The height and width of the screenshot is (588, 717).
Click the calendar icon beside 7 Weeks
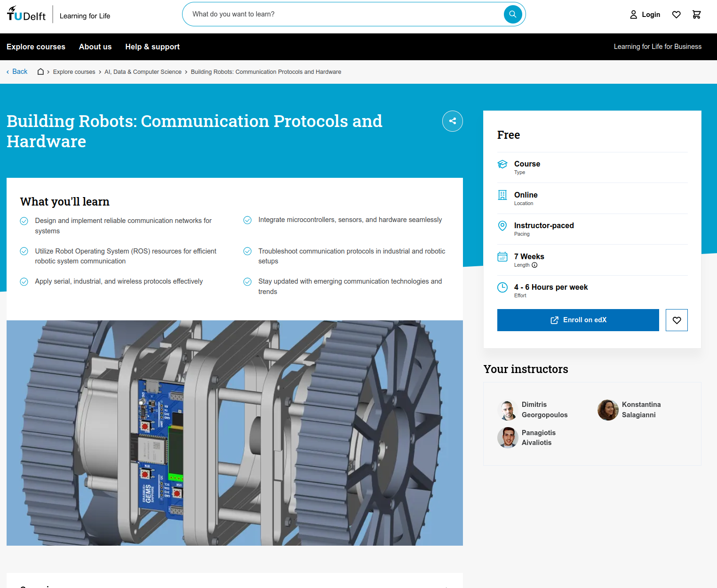(x=502, y=257)
